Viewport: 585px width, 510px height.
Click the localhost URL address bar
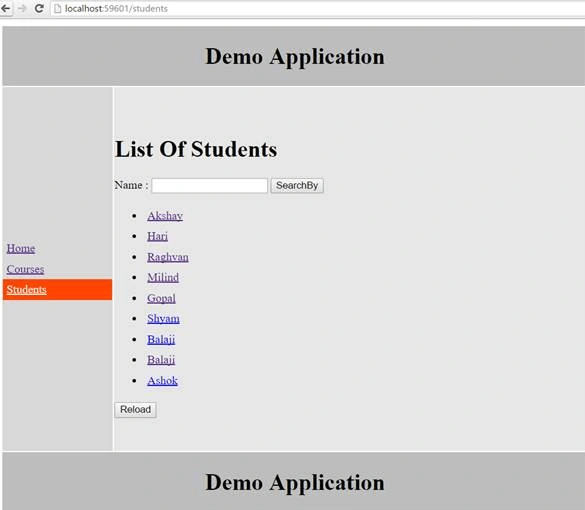pos(317,8)
